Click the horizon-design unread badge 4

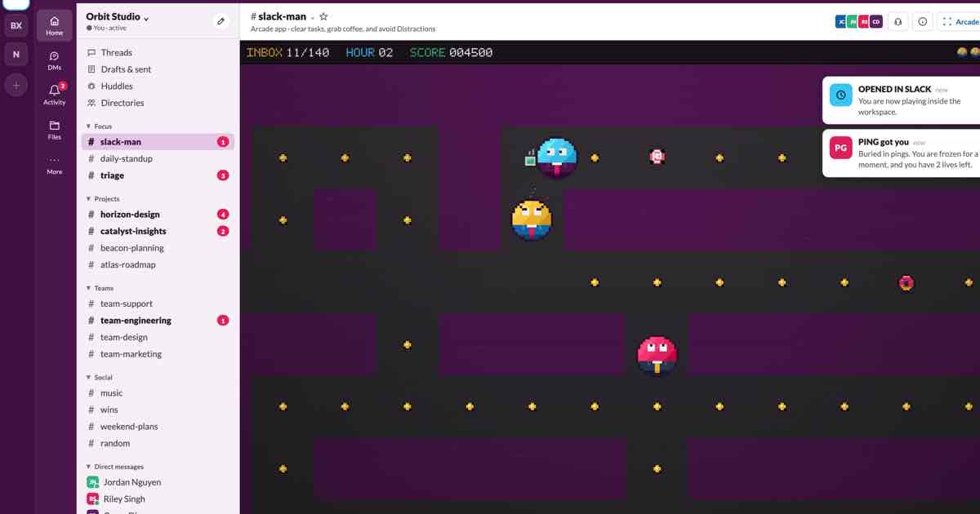coord(223,215)
